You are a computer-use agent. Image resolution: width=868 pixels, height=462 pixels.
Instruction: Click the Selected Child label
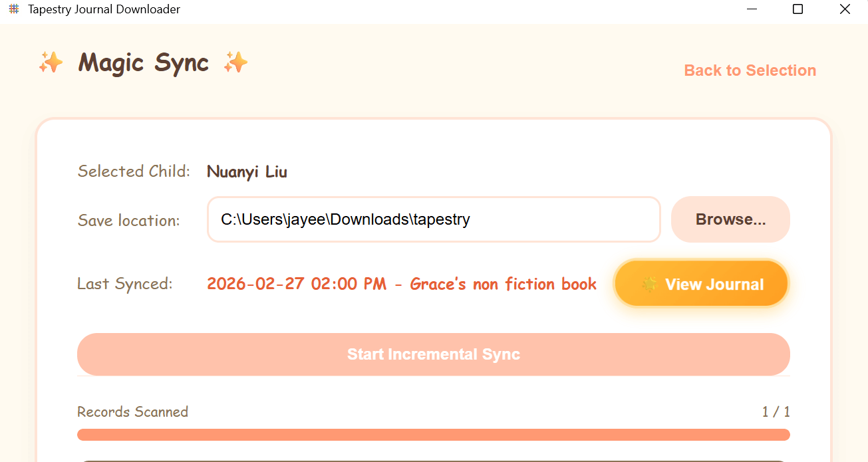[x=133, y=171]
